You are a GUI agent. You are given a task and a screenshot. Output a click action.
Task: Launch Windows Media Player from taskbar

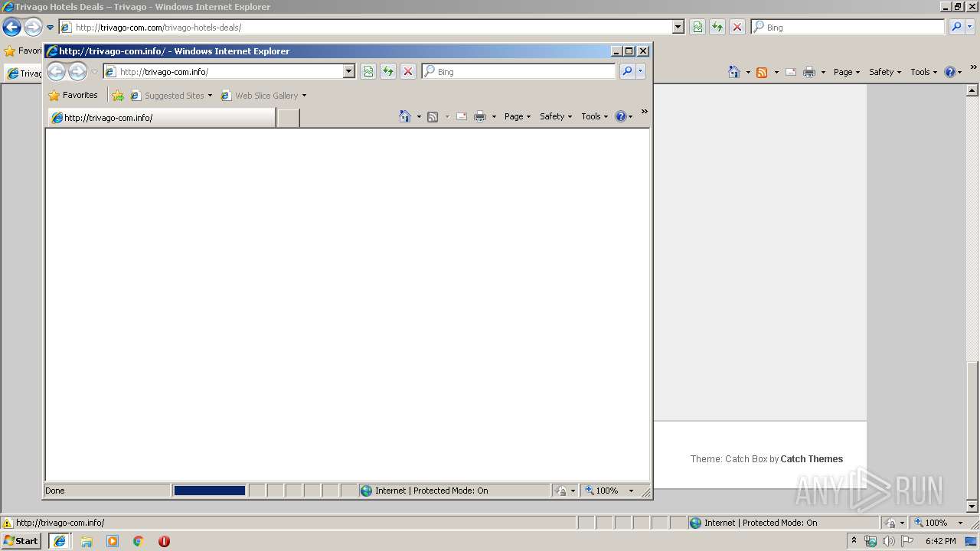point(113,541)
